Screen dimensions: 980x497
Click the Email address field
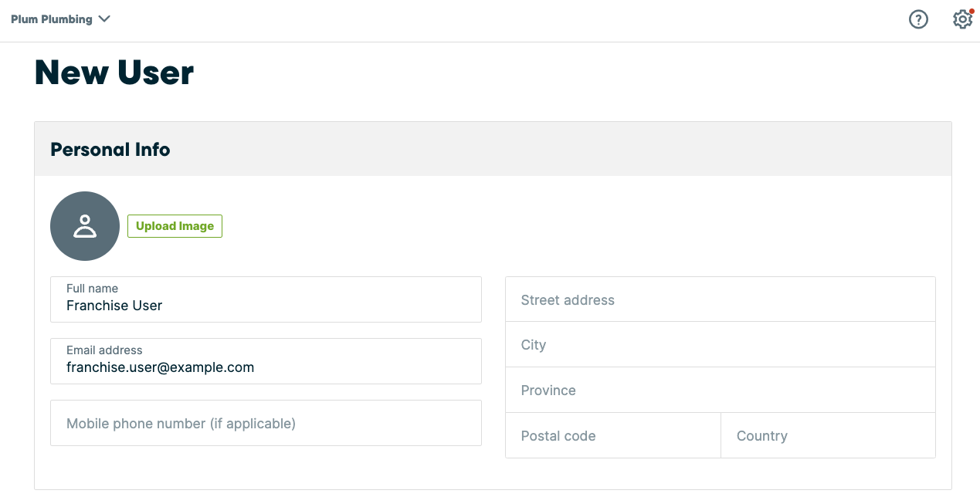266,361
